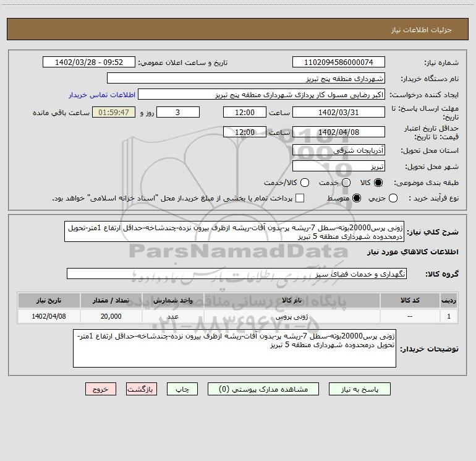This screenshot has width=476, height=461.
Task: Click the announcement date field 1402/03/28 - 09:52
Action: (89, 62)
